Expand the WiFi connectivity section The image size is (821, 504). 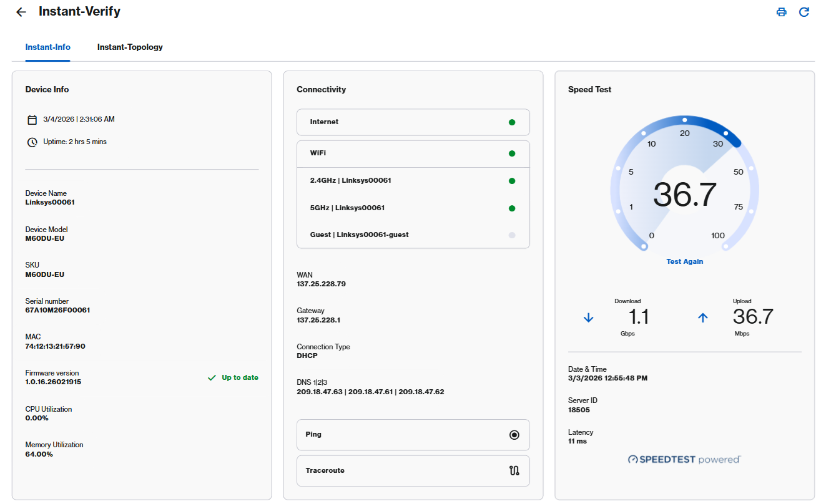[413, 153]
